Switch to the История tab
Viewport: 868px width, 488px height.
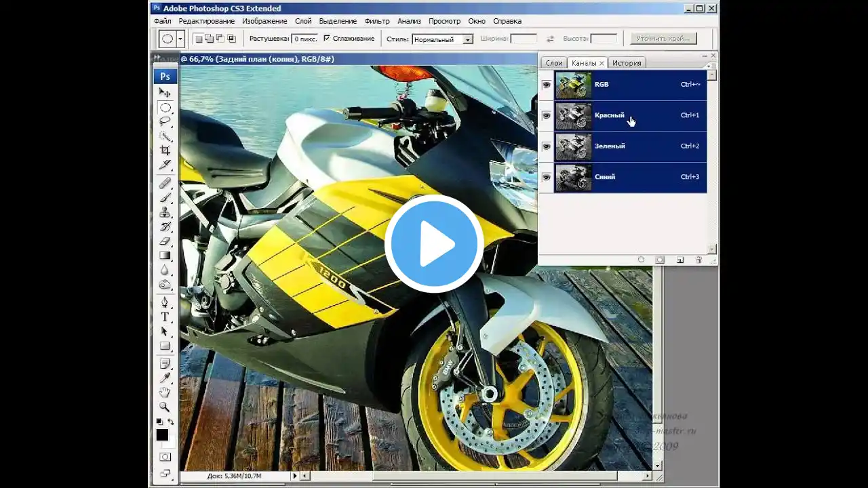pyautogui.click(x=627, y=63)
